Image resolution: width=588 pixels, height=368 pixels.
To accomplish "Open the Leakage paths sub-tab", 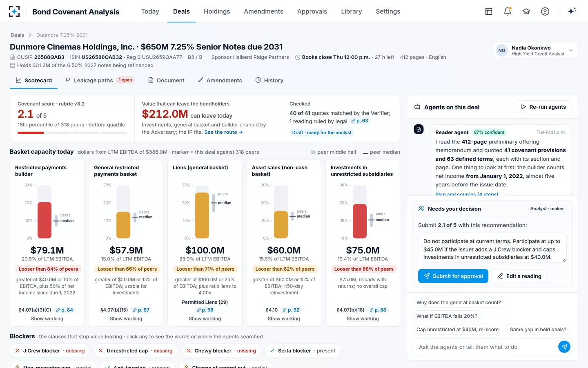I will click(99, 80).
